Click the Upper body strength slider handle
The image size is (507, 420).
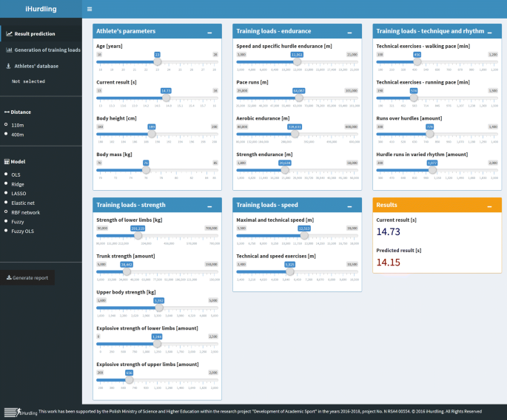click(159, 308)
